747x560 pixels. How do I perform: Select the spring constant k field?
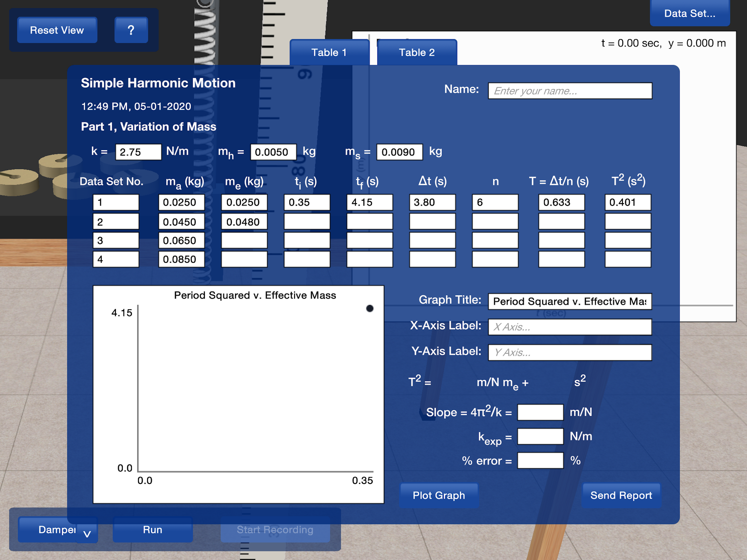click(138, 152)
